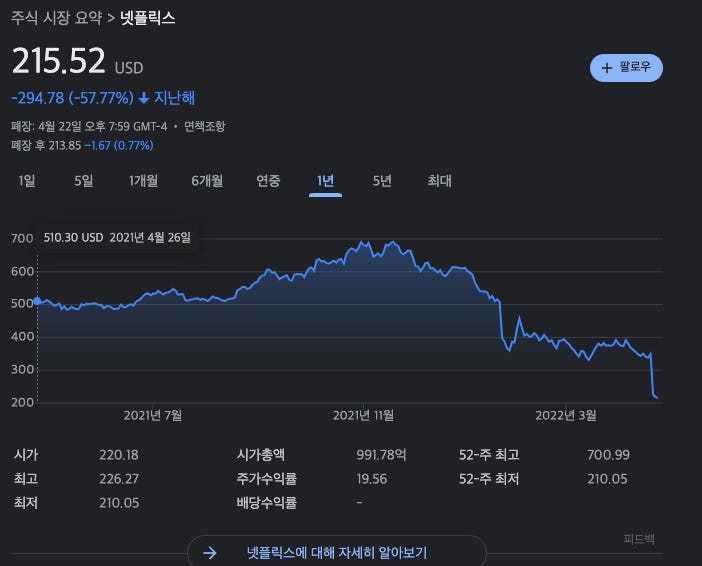702x566 pixels.
Task: Click the chart start point marker dot
Action: 37,301
